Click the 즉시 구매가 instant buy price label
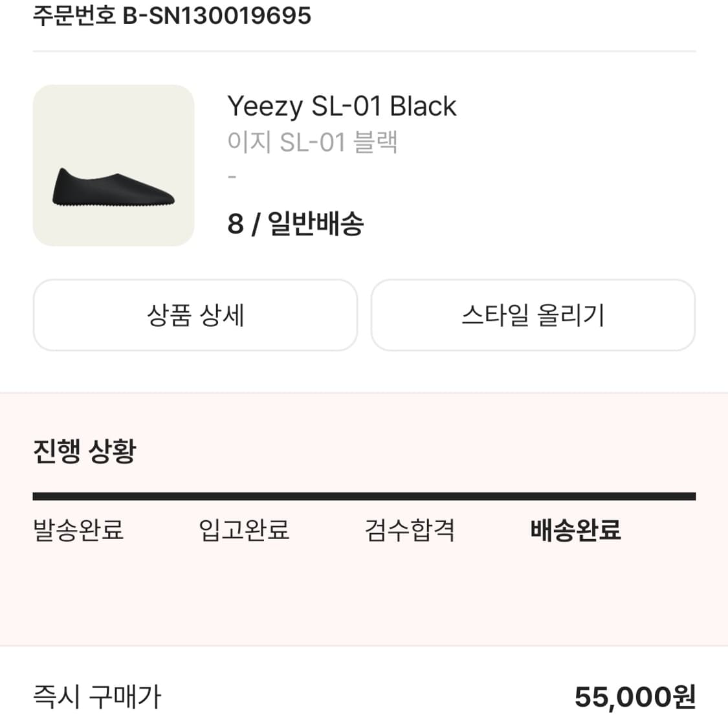Image resolution: width=728 pixels, height=728 pixels. coord(97,697)
